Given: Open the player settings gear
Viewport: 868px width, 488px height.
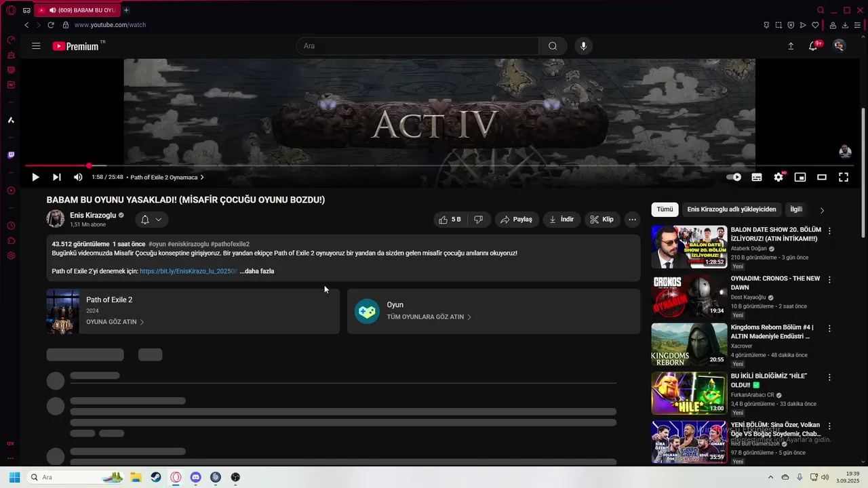Looking at the screenshot, I should coord(778,177).
